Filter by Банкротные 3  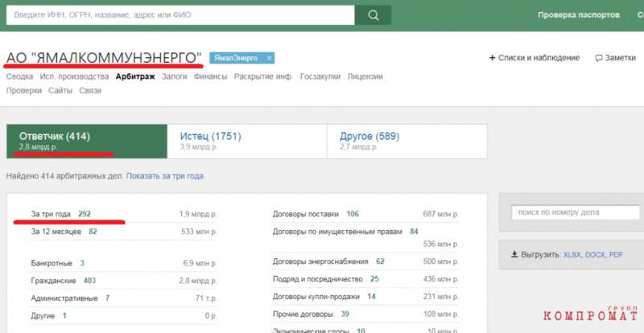pos(57,263)
